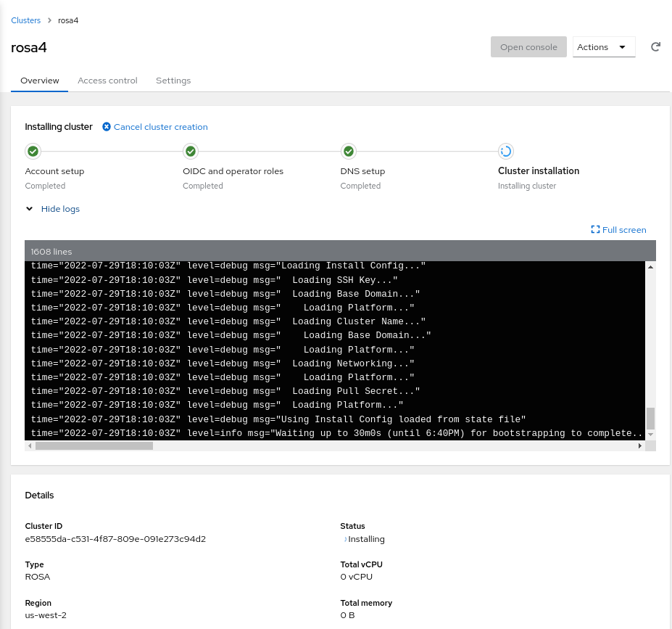This screenshot has width=672, height=629.
Task: Click the Open console button
Action: 528,47
